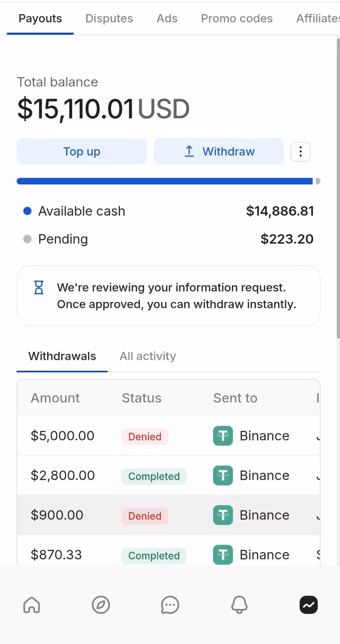This screenshot has height=644, width=340.
Task: Select the All activity tab
Action: click(148, 356)
